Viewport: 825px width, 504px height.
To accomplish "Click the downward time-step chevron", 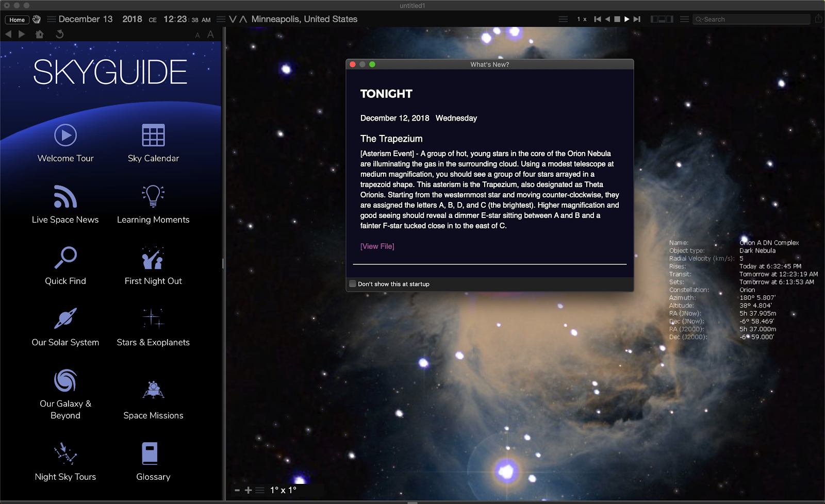I will click(233, 19).
